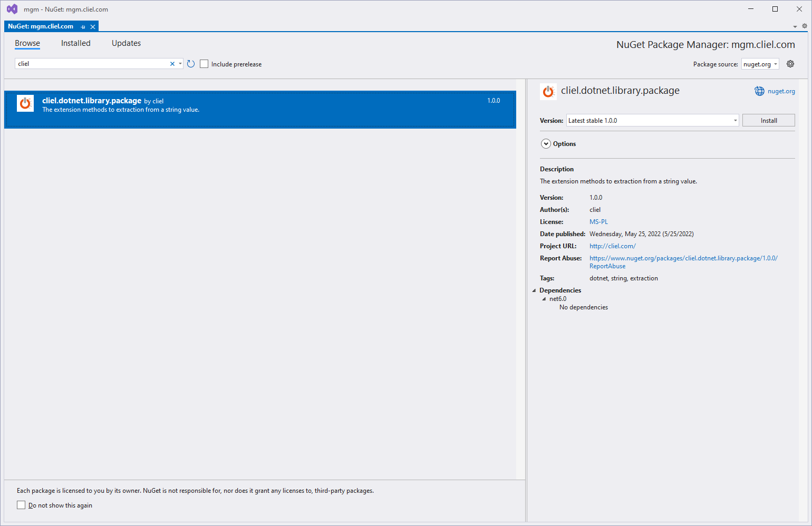This screenshot has width=812, height=526.
Task: Open the http://cliel.com/ project URL
Action: click(613, 246)
